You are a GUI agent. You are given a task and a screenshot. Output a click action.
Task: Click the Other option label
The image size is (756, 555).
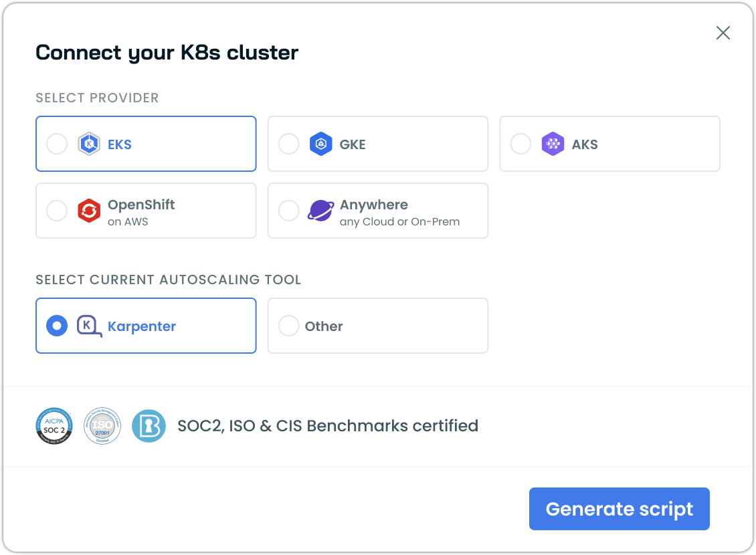click(x=324, y=326)
